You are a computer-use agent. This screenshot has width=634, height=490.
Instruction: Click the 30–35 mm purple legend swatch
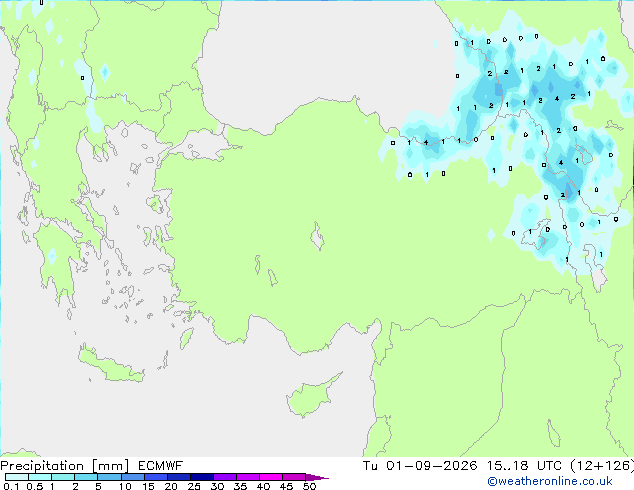pyautogui.click(x=225, y=477)
